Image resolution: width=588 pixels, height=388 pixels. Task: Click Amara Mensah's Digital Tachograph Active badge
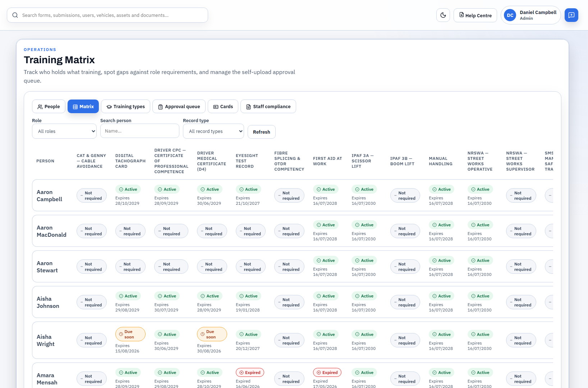[128, 373]
